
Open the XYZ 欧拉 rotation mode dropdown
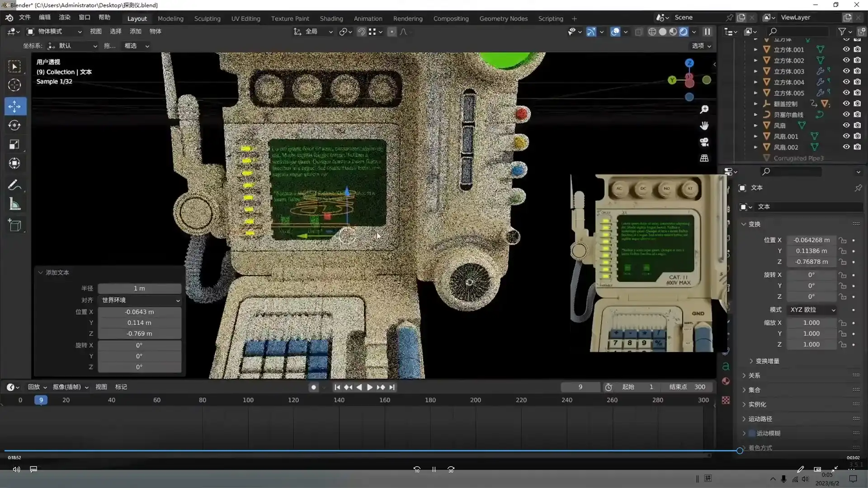[x=812, y=310]
